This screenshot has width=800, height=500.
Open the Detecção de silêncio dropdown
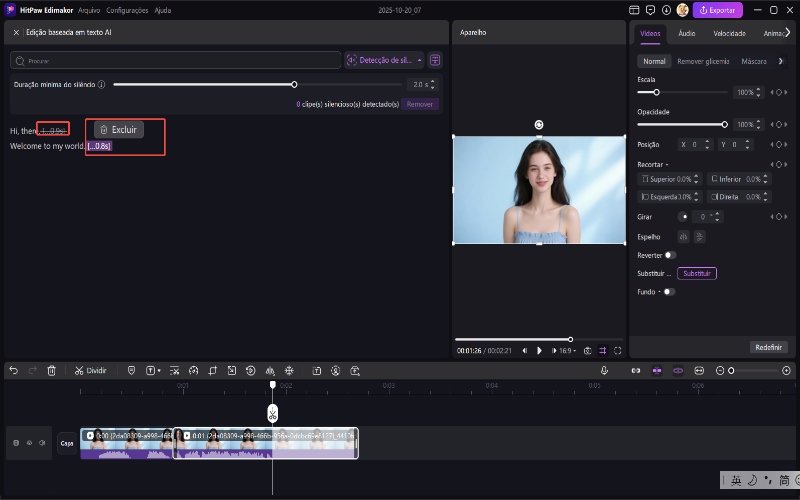(x=384, y=60)
